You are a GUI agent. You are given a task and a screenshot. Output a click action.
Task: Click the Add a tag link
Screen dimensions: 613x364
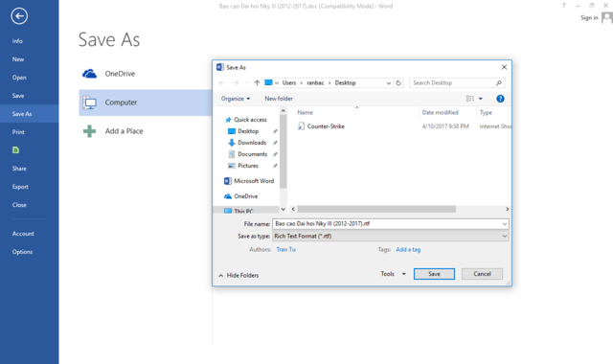coord(408,249)
